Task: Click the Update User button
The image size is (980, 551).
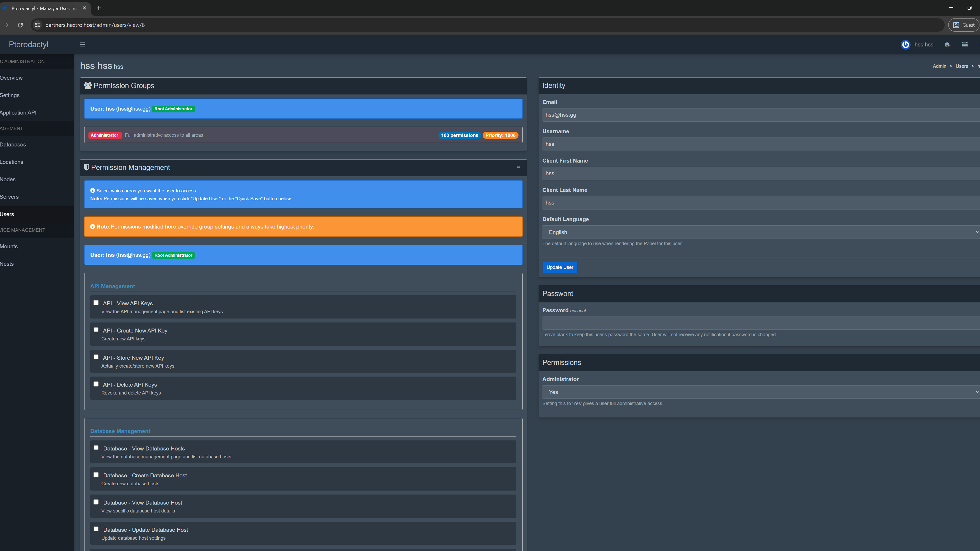Action: pyautogui.click(x=560, y=267)
